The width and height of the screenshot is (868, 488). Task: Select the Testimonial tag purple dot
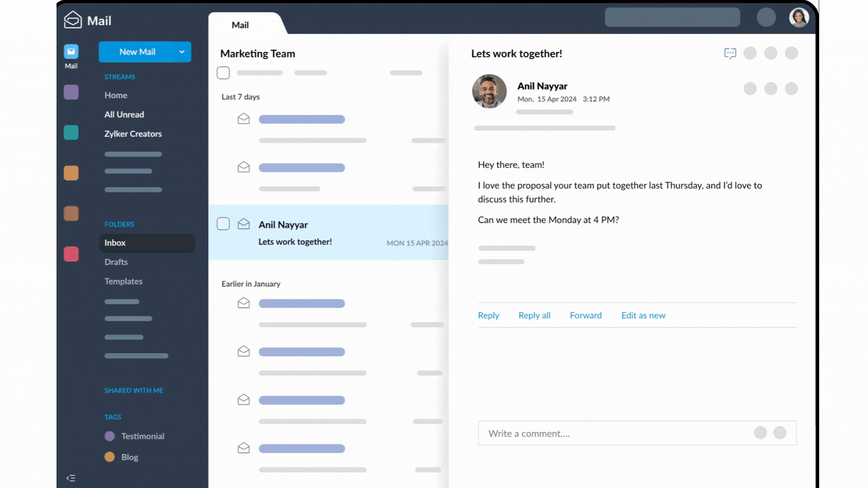pyautogui.click(x=109, y=436)
